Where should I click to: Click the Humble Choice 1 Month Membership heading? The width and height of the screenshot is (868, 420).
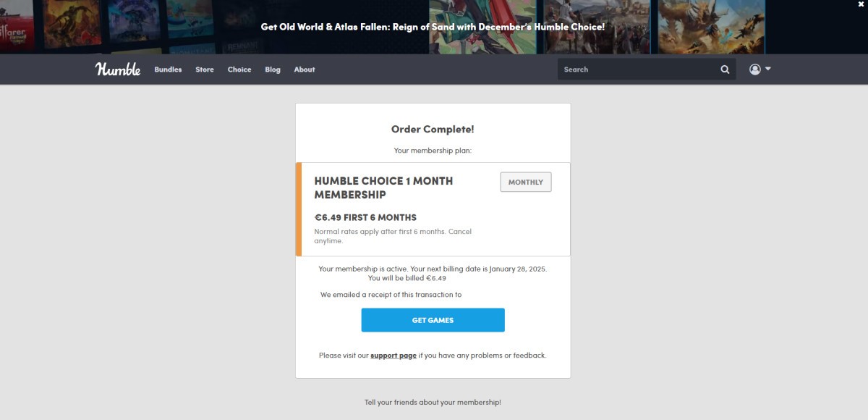pyautogui.click(x=383, y=188)
